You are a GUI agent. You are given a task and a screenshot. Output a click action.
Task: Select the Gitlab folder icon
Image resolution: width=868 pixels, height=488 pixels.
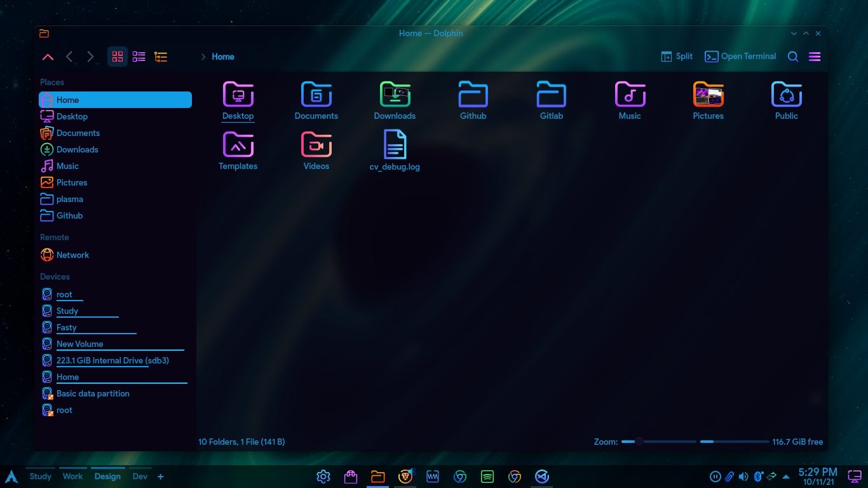(552, 95)
